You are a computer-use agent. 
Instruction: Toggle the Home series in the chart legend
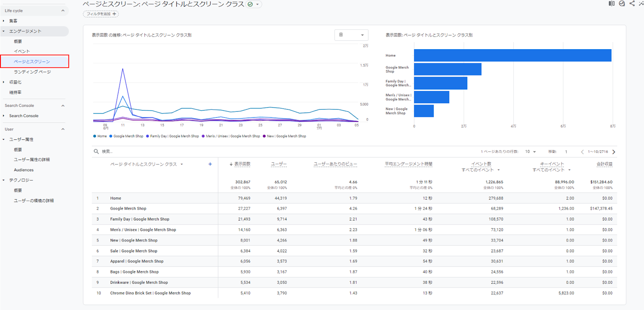(x=100, y=136)
